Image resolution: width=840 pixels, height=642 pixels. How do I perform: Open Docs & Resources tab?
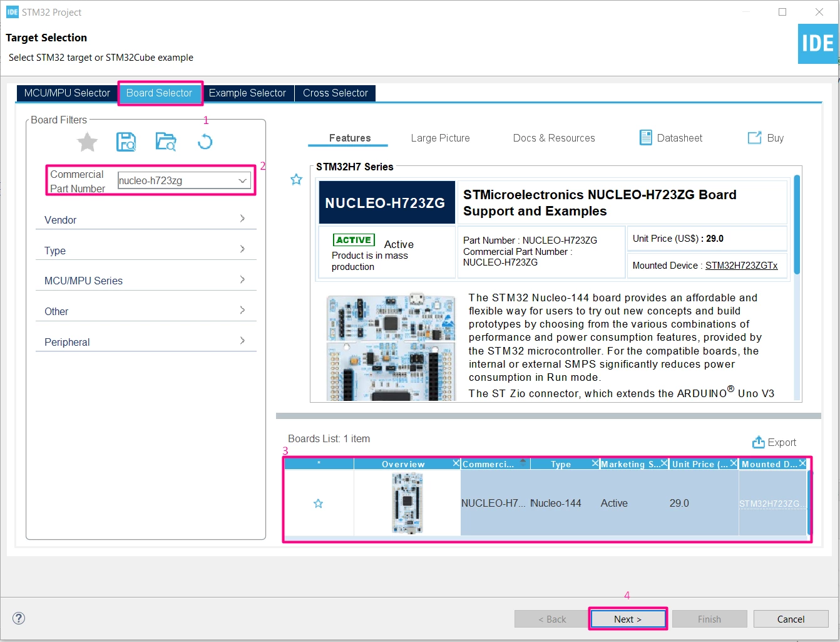[554, 138]
